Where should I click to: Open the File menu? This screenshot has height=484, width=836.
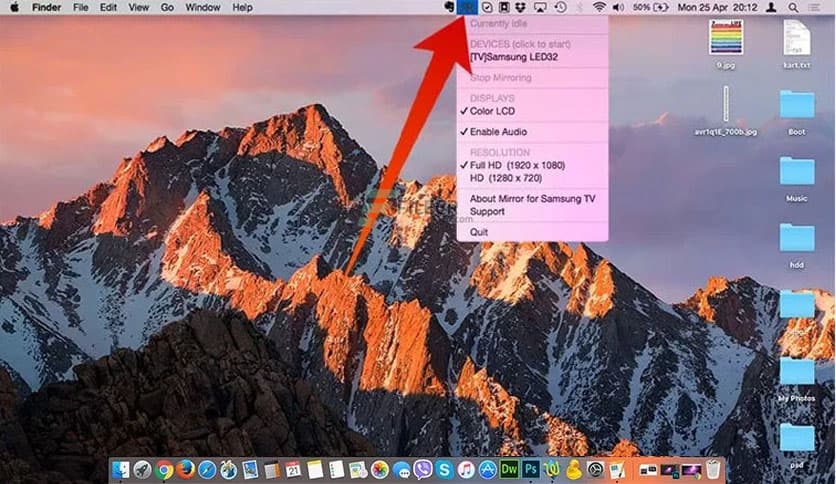pos(81,7)
